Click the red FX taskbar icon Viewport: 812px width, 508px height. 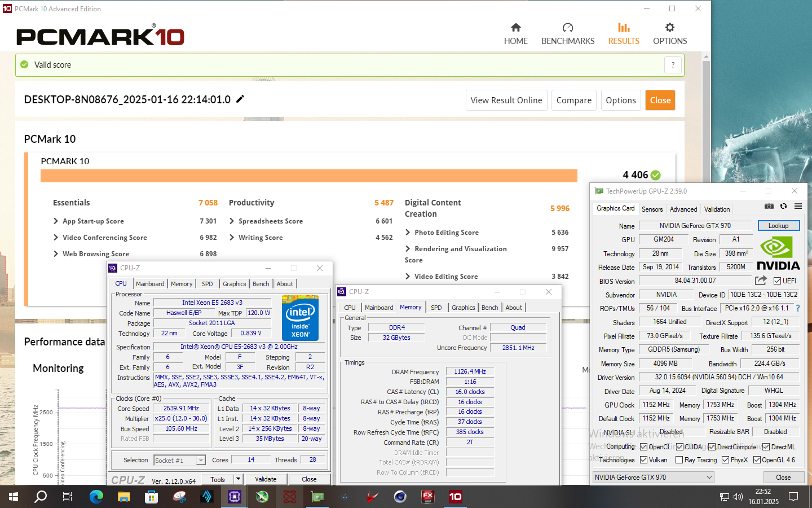pyautogui.click(x=428, y=497)
